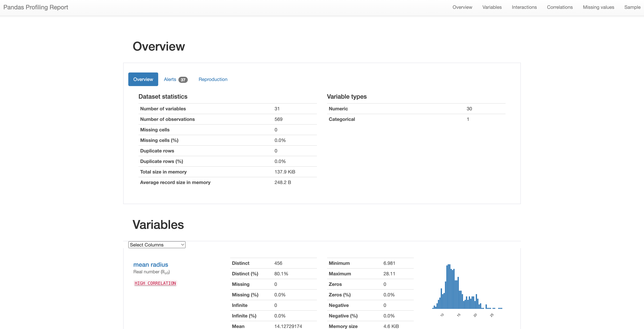Open the Select Columns dropdown
This screenshot has height=329, width=644.
(x=156, y=245)
